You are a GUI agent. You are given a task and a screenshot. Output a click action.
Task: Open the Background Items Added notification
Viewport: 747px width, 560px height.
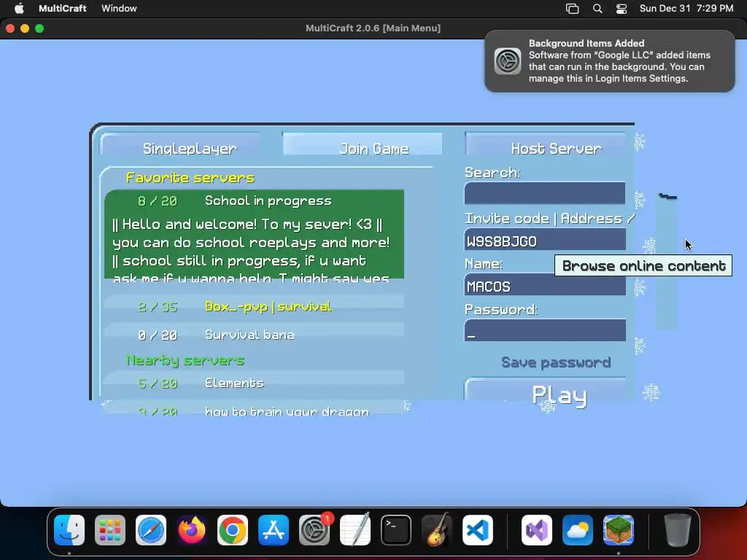pos(610,61)
